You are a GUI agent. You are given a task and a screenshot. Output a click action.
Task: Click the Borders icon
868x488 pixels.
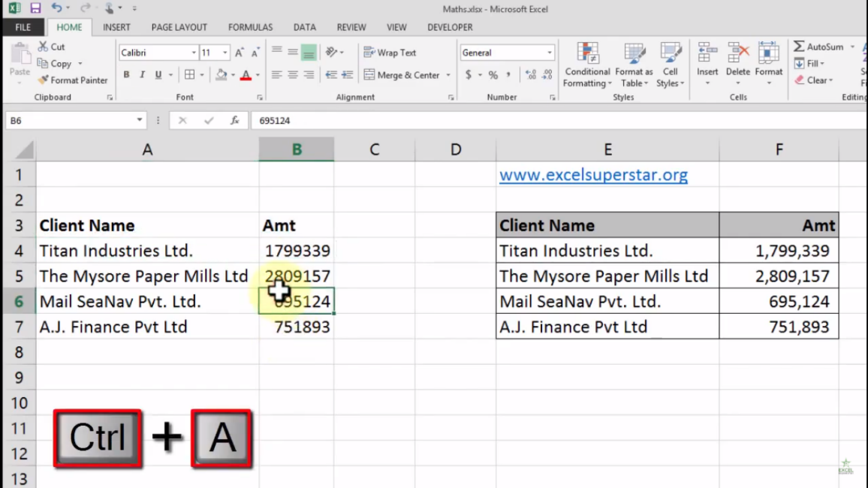pos(189,74)
